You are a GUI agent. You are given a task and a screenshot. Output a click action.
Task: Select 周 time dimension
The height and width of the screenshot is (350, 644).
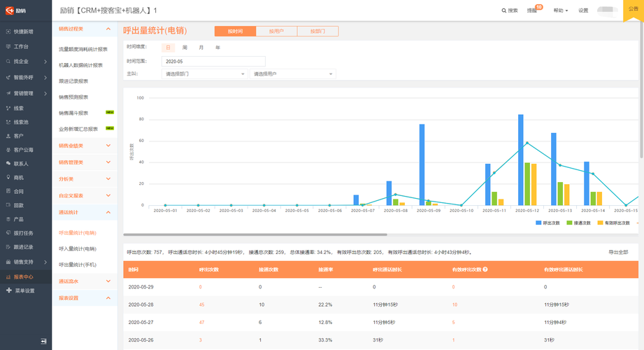[185, 48]
